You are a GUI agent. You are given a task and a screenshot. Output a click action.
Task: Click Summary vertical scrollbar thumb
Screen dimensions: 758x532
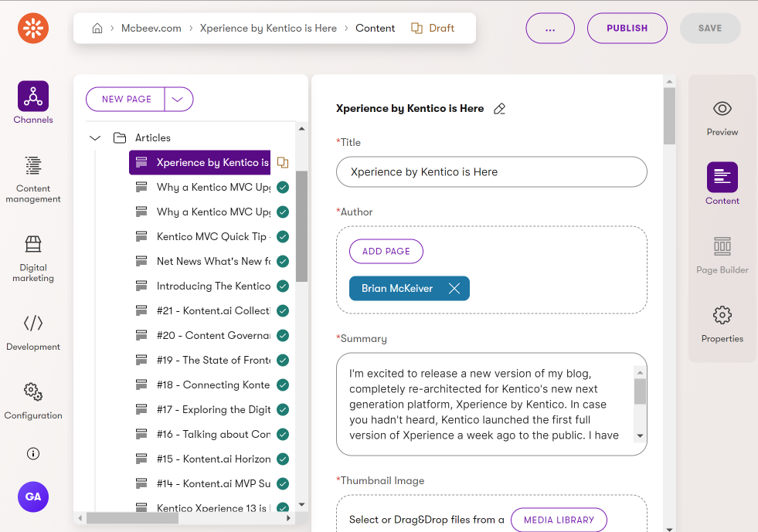pos(640,391)
